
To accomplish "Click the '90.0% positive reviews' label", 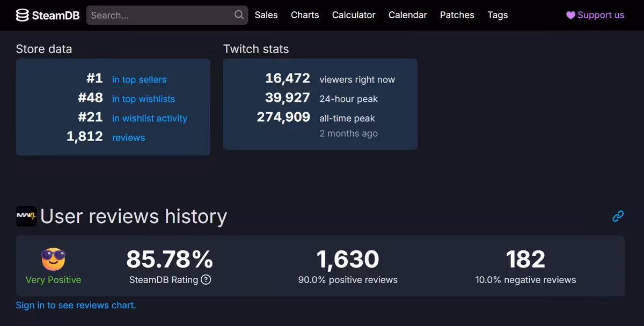I will (x=348, y=279).
